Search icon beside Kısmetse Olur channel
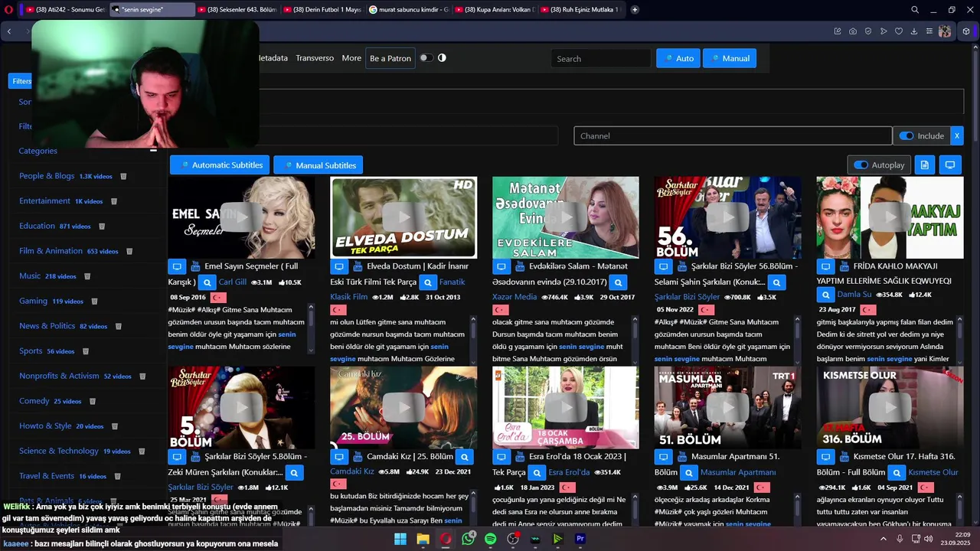The width and height of the screenshot is (980, 551). pyautogui.click(x=897, y=472)
